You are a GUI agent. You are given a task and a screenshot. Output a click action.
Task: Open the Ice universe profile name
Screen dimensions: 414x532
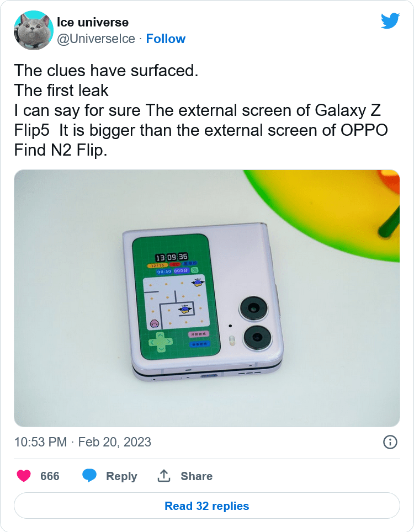point(93,23)
